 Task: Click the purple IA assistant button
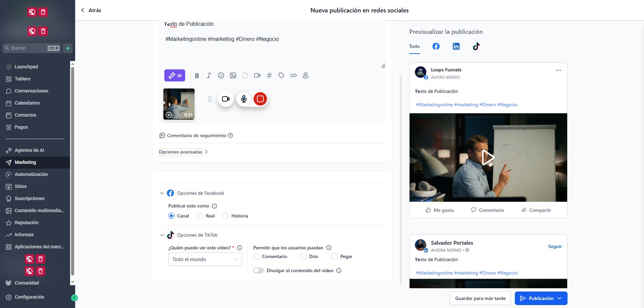pos(175,75)
